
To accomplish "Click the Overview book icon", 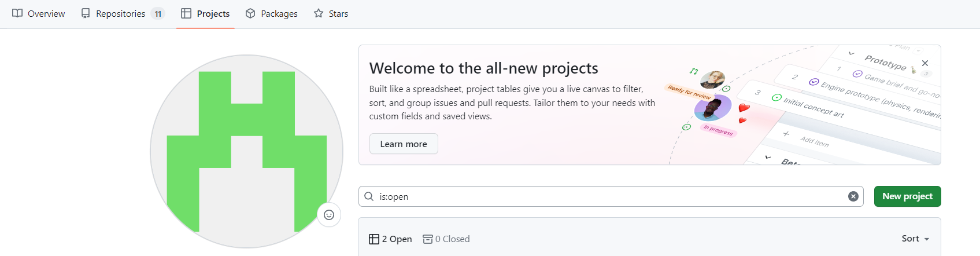I will pyautogui.click(x=17, y=13).
